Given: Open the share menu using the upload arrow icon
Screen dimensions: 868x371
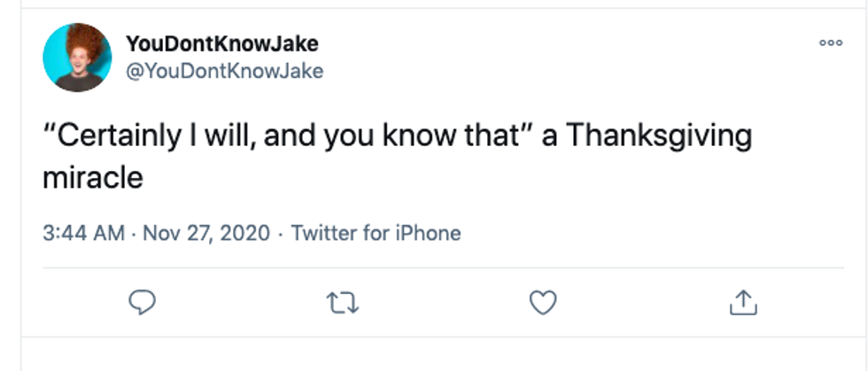Looking at the screenshot, I should tap(743, 302).
